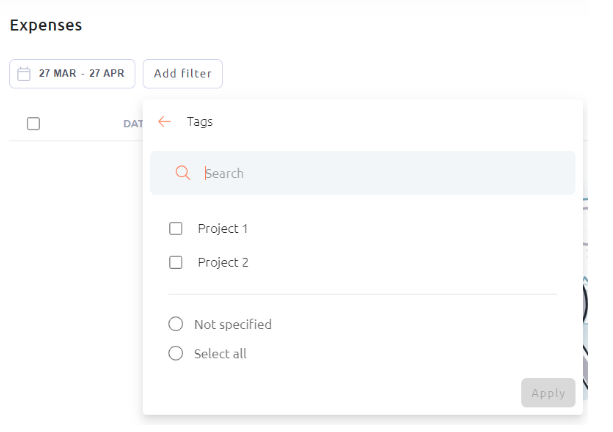This screenshot has width=613, height=432.
Task: Check the Project 1 checkbox
Action: click(x=176, y=228)
